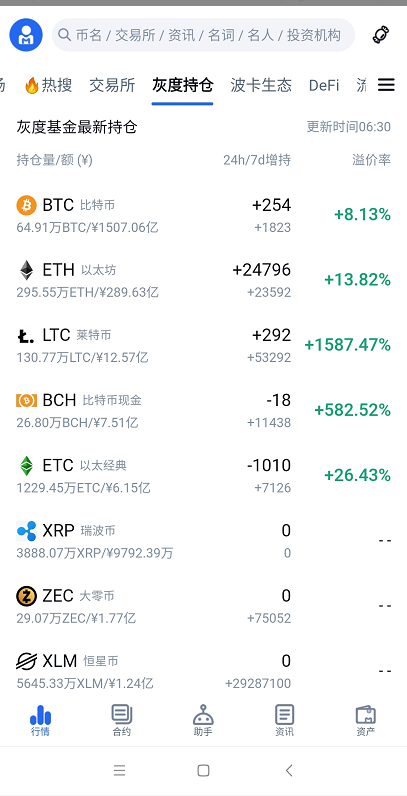Image resolution: width=407 pixels, height=796 pixels.
Task: Focus the coin and exchange search field
Action: coord(203,35)
